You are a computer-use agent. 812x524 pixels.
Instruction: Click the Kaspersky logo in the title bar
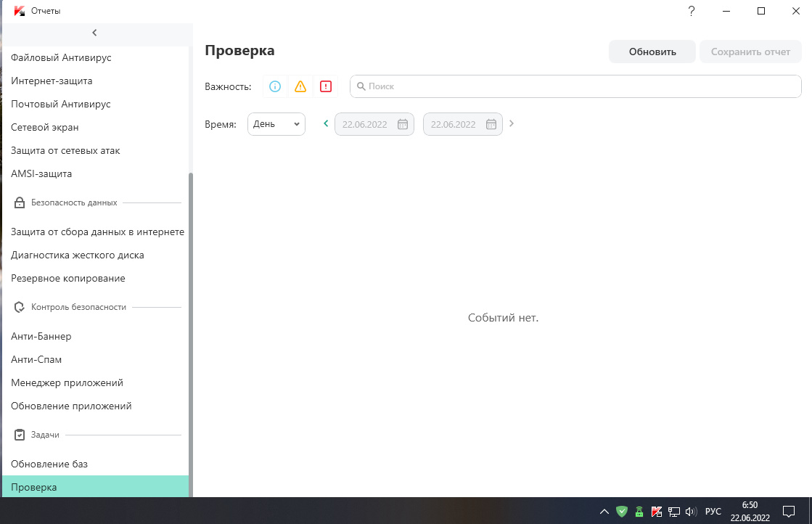[x=19, y=11]
